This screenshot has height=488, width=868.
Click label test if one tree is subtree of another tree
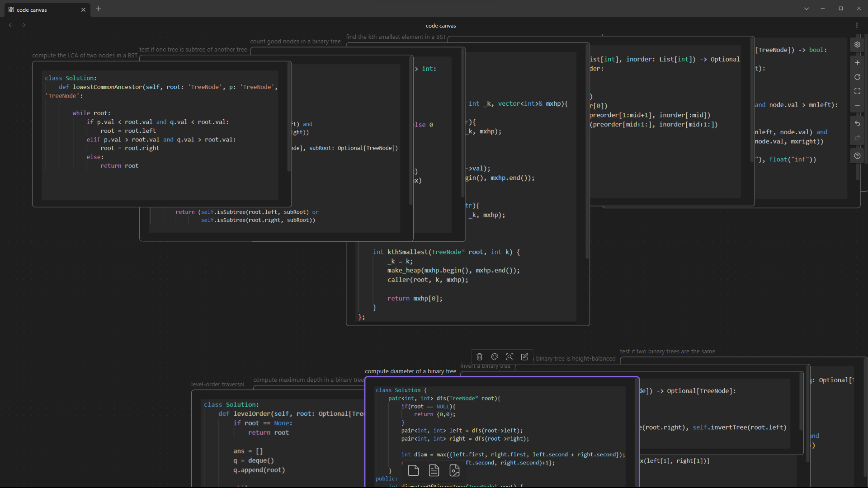(193, 50)
